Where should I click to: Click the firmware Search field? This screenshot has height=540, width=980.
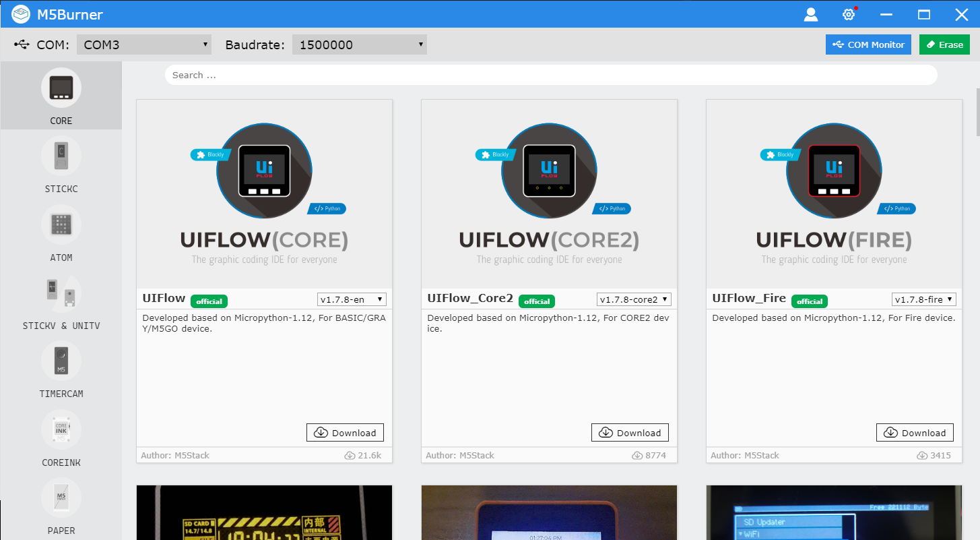(x=551, y=75)
